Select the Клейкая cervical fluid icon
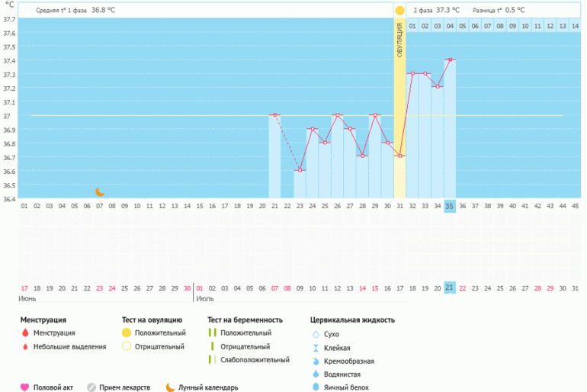587x392 pixels. click(316, 348)
